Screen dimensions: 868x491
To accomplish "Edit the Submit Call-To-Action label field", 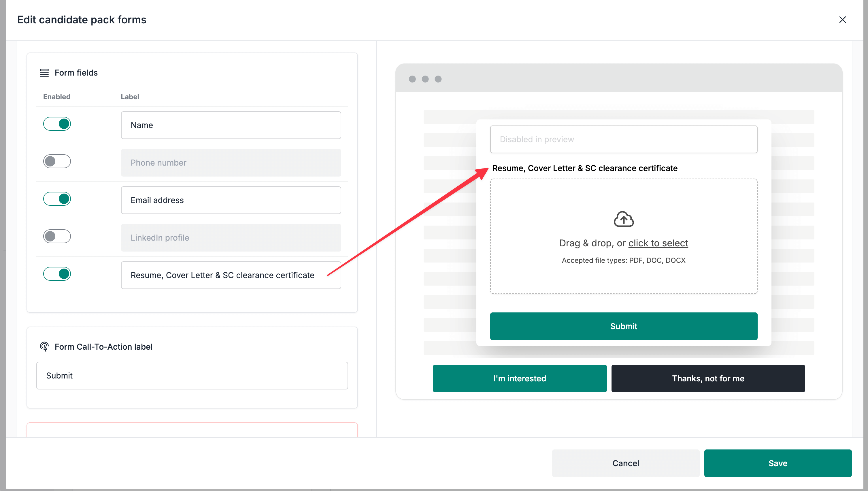I will [192, 375].
